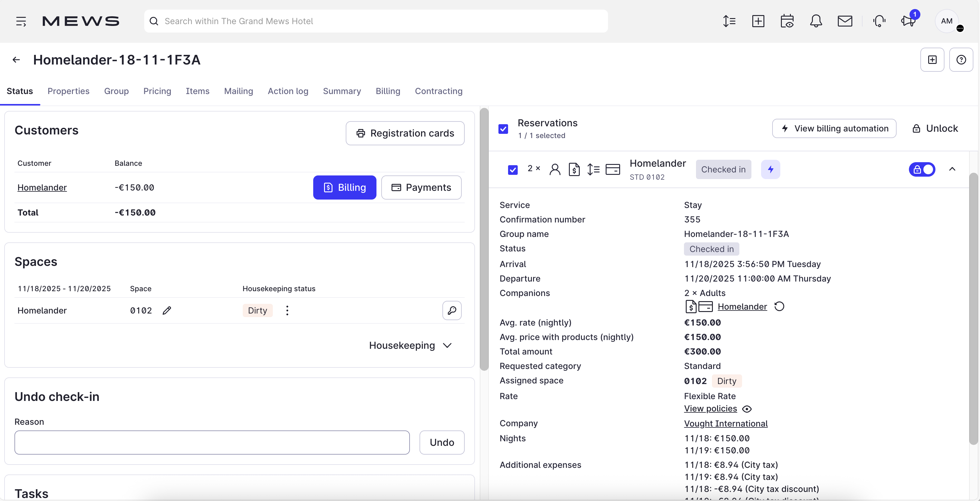Screen dimensions: 980x501
Task: Click the Dirty housekeeping status badge
Action: tap(257, 311)
